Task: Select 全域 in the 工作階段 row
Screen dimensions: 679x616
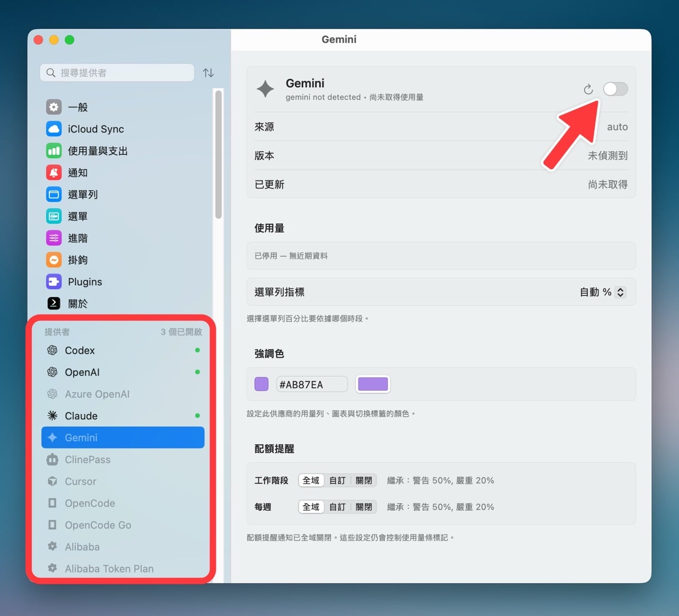Action: point(311,480)
